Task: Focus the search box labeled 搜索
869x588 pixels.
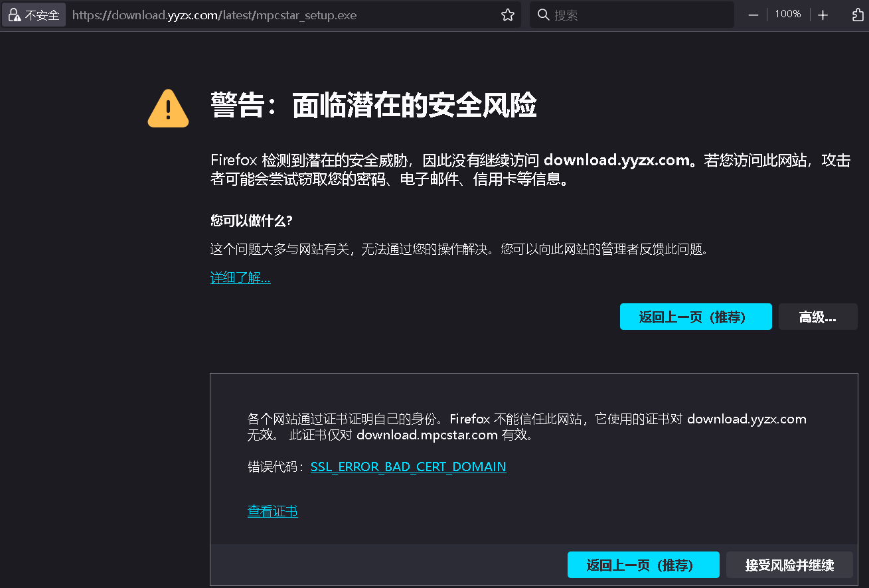Action: click(x=632, y=15)
